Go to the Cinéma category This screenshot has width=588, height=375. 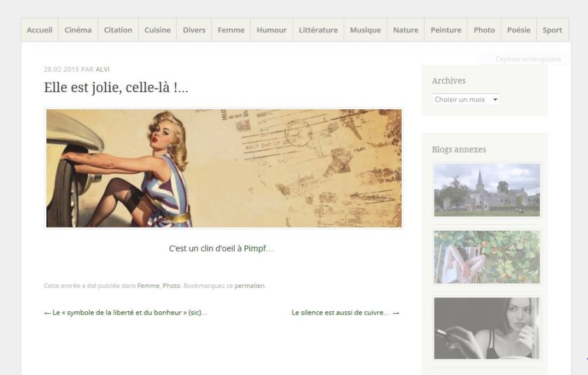pyautogui.click(x=78, y=30)
